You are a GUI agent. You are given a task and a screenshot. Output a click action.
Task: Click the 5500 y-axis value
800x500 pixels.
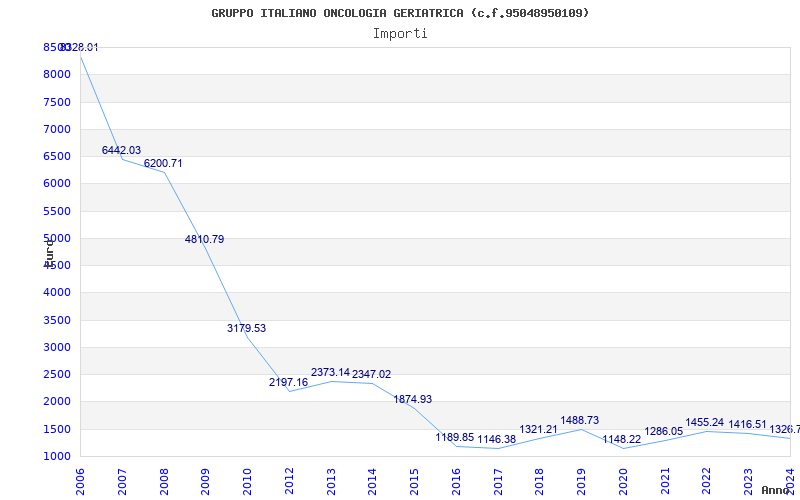tap(57, 211)
